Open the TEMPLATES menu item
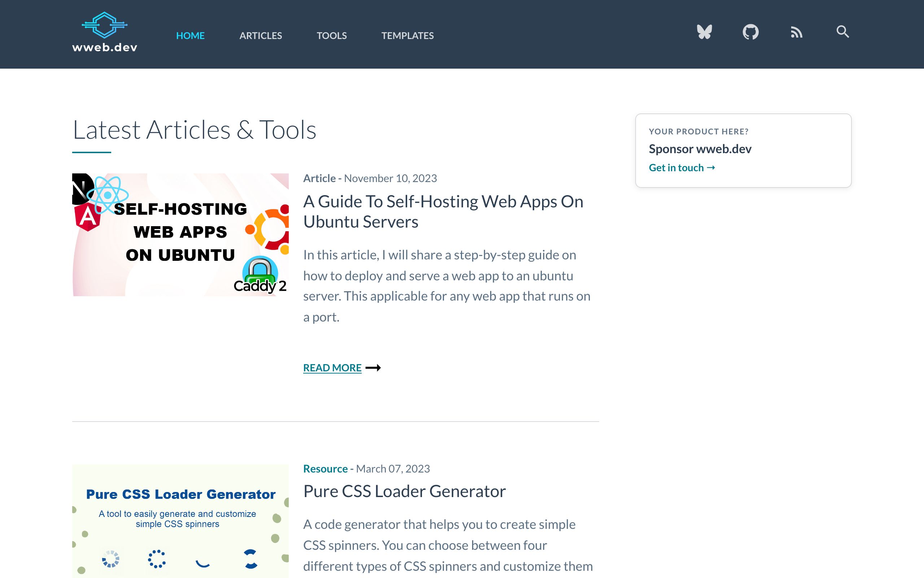The image size is (924, 578). point(407,35)
